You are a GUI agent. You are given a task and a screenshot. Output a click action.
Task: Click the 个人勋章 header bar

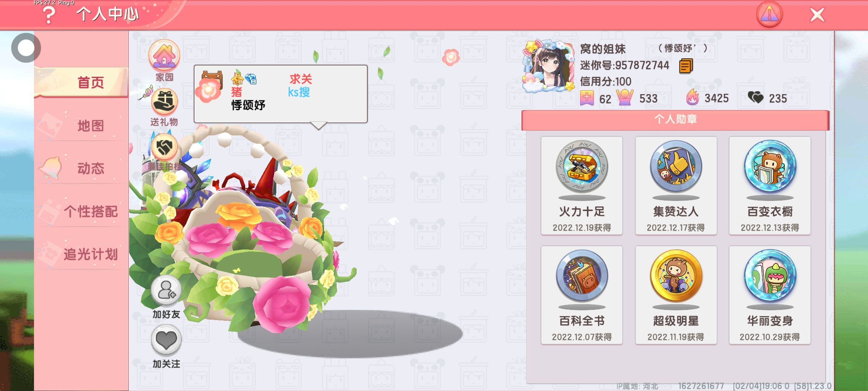coord(675,120)
